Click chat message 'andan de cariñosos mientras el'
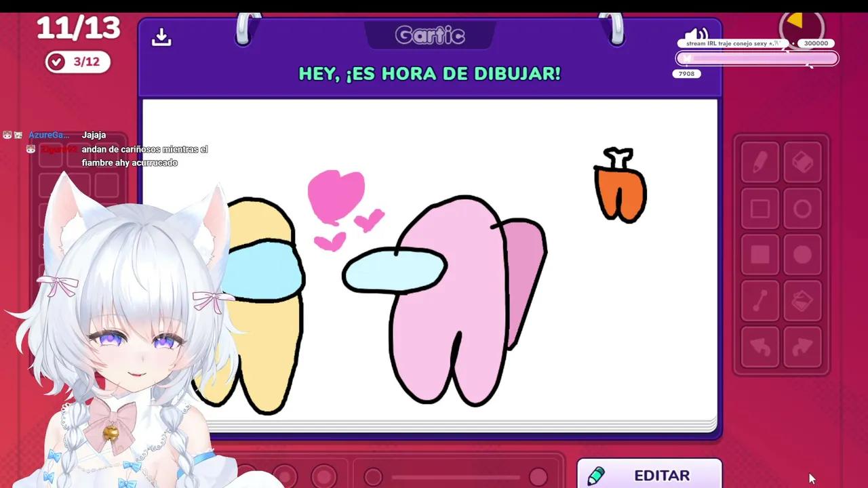Screen dimensions: 868x488 pyautogui.click(x=144, y=149)
